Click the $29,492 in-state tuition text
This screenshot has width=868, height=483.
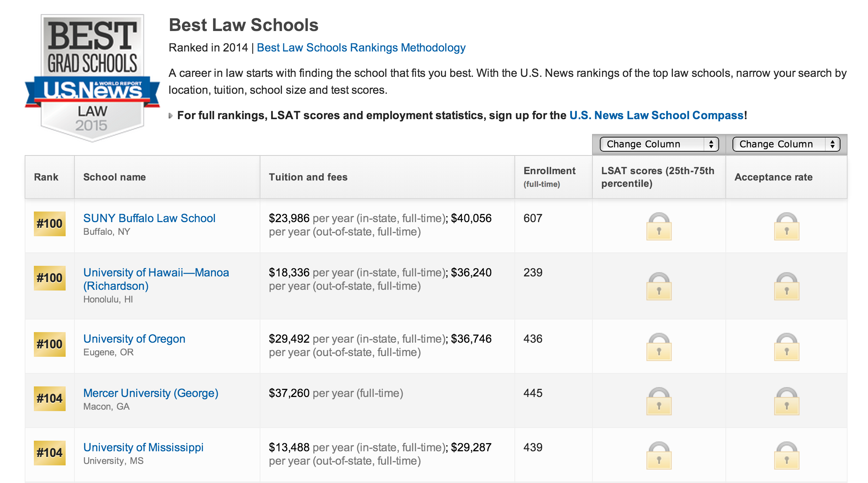289,339
